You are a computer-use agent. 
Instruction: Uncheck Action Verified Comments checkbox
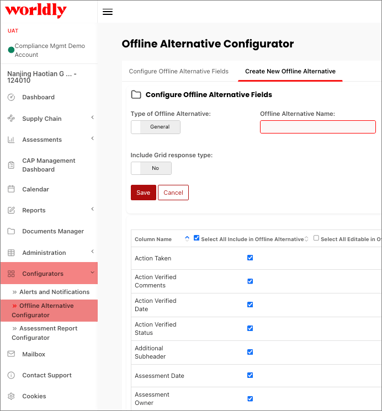250,281
